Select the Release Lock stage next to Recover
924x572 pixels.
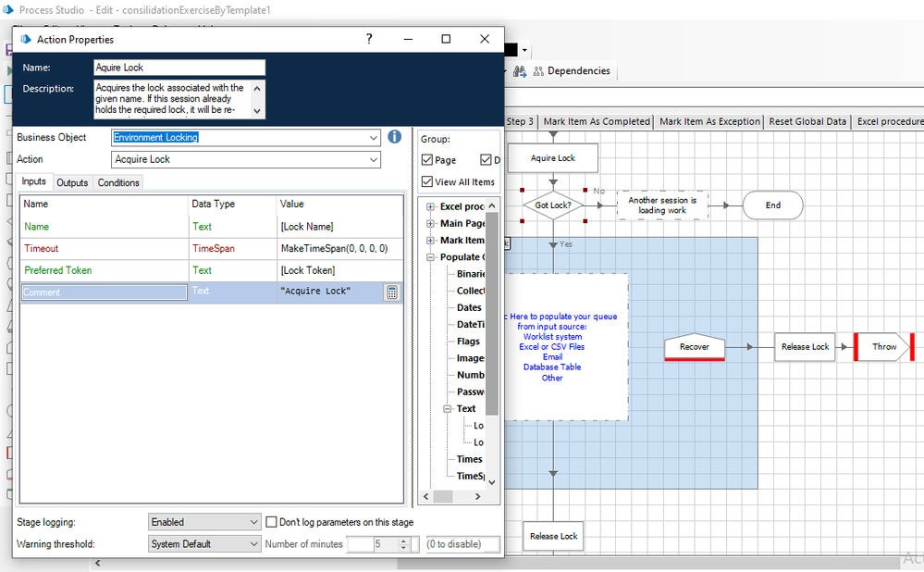(806, 347)
